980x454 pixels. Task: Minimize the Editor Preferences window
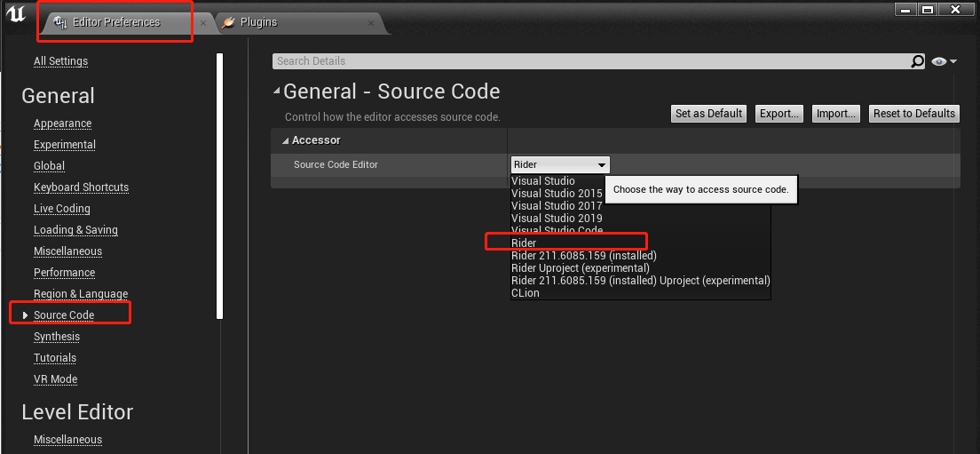[905, 10]
